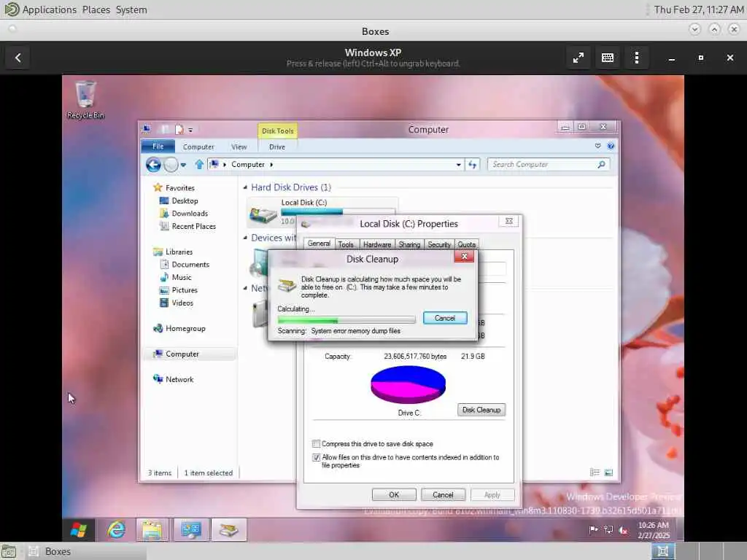
Task: Open the Quick Access Toolbar dropdown
Action: click(x=190, y=130)
